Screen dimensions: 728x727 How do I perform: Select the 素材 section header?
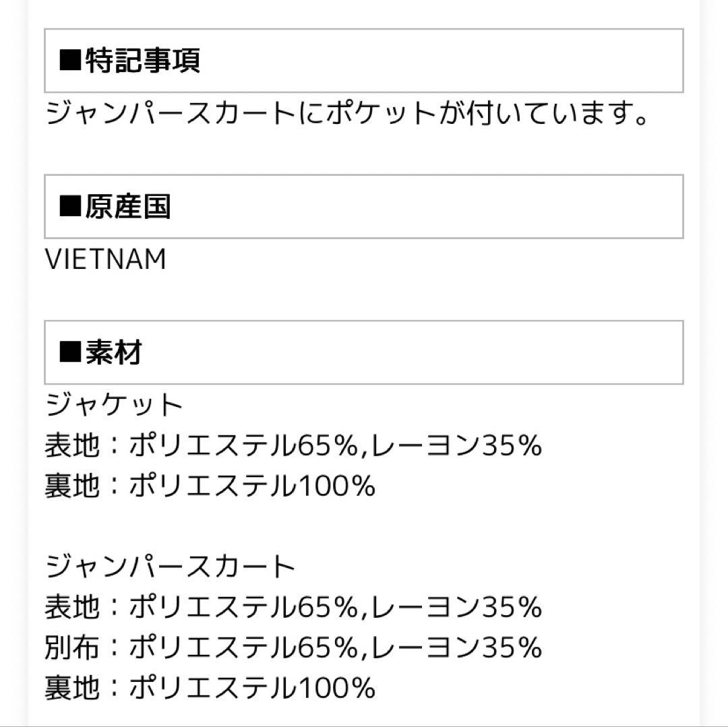113,352
